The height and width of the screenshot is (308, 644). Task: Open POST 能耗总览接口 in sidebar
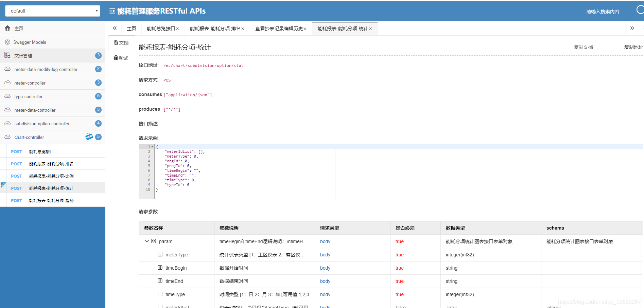click(53, 151)
